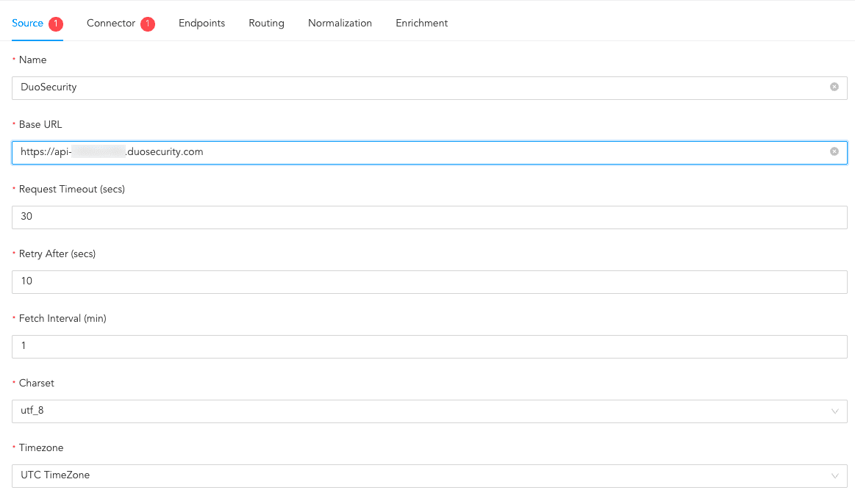Click the Charset dropdown chevron arrow
Screen dimensions: 855x504
point(834,411)
